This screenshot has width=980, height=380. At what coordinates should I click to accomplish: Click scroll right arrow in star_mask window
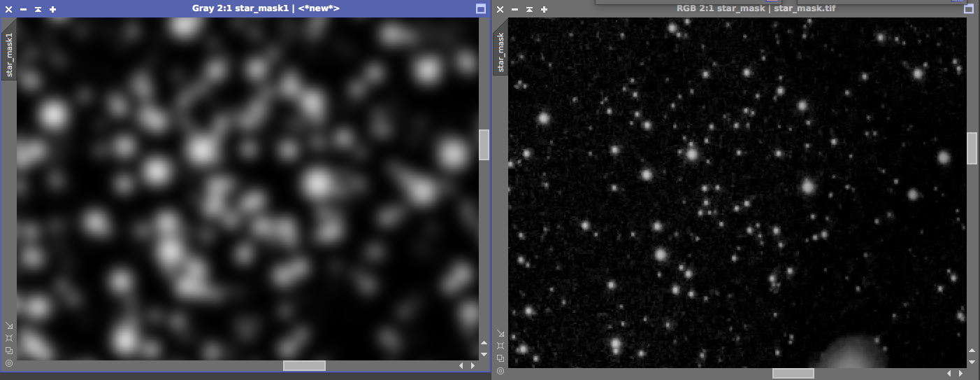(x=960, y=373)
